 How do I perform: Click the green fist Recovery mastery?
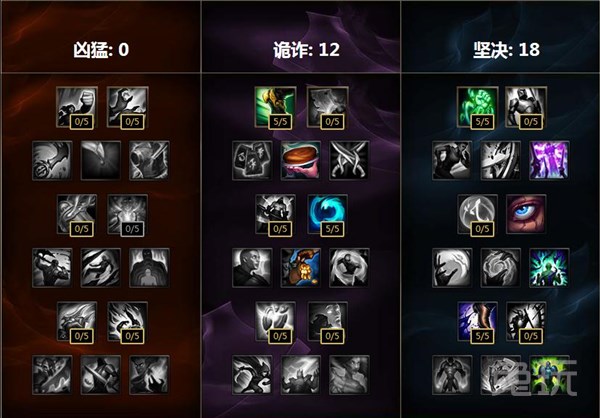(x=478, y=107)
